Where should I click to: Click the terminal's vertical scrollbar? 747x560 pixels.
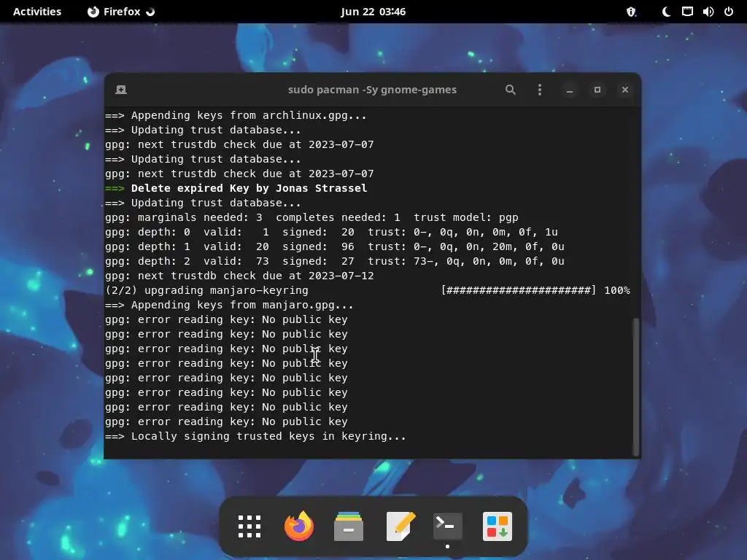coord(635,386)
